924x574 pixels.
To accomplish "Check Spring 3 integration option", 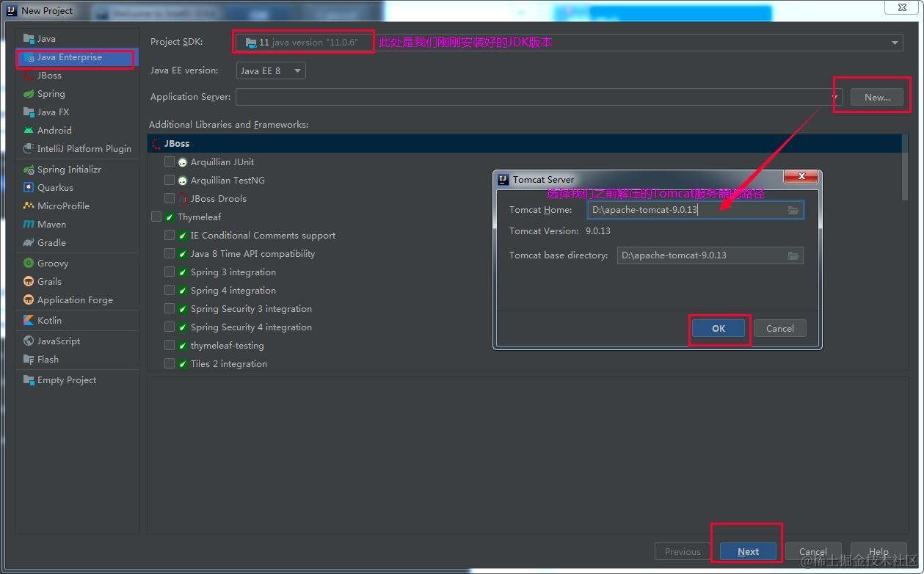I will tap(170, 272).
